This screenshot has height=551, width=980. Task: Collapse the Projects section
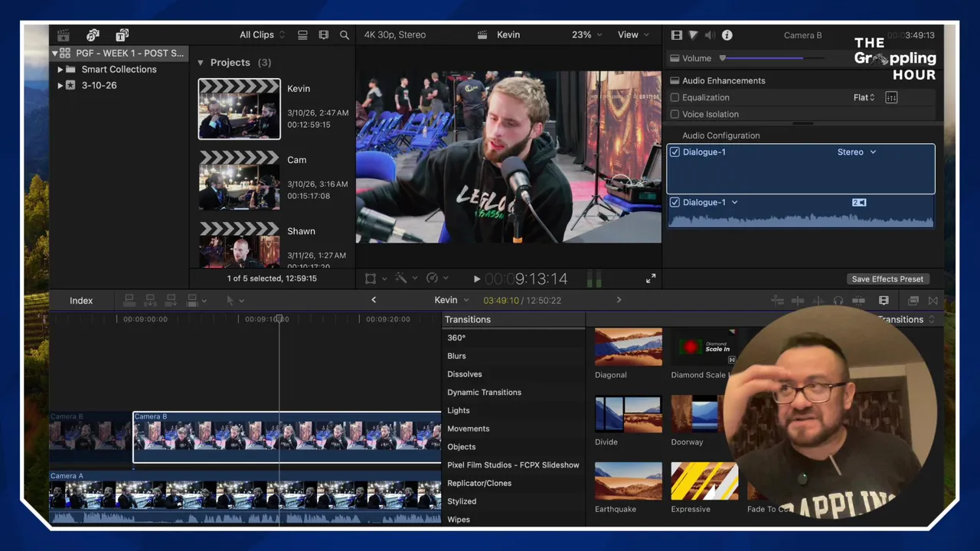click(x=201, y=63)
